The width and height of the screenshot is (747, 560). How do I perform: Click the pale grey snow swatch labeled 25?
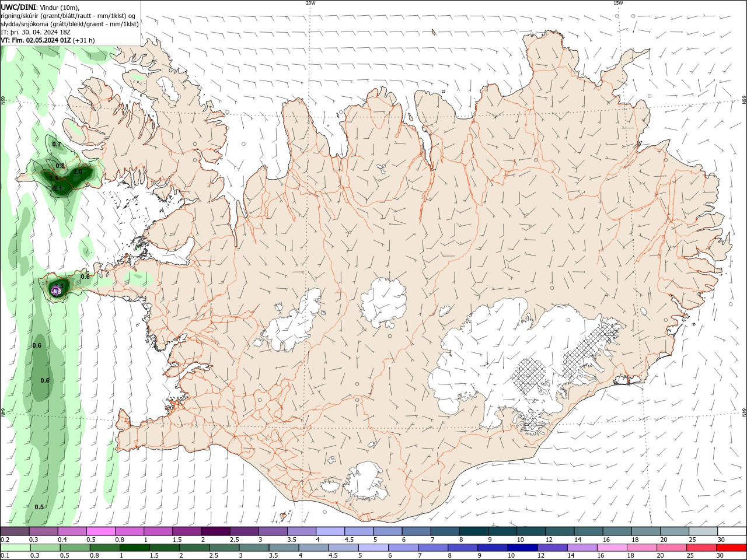click(703, 531)
